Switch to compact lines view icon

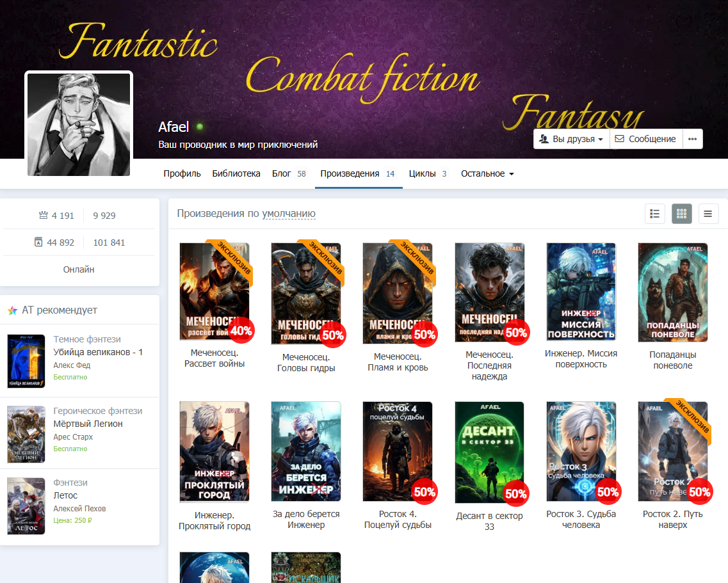click(x=708, y=214)
